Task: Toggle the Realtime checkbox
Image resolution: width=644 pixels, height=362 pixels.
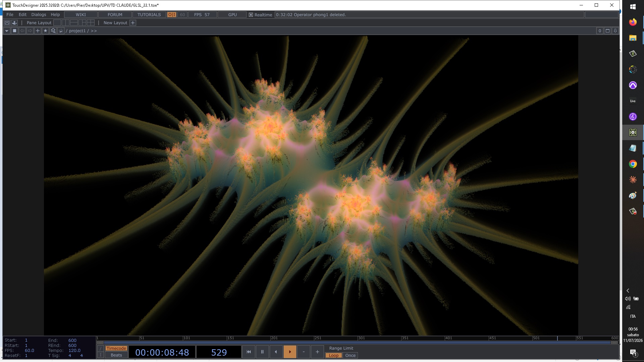Action: 251,15
